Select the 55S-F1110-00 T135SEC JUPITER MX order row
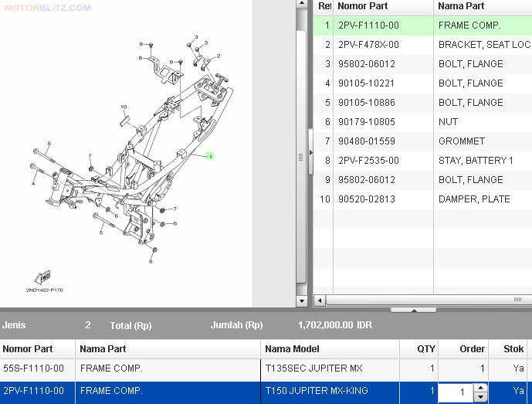Screen dimensions: 532x404 [x=232, y=368]
